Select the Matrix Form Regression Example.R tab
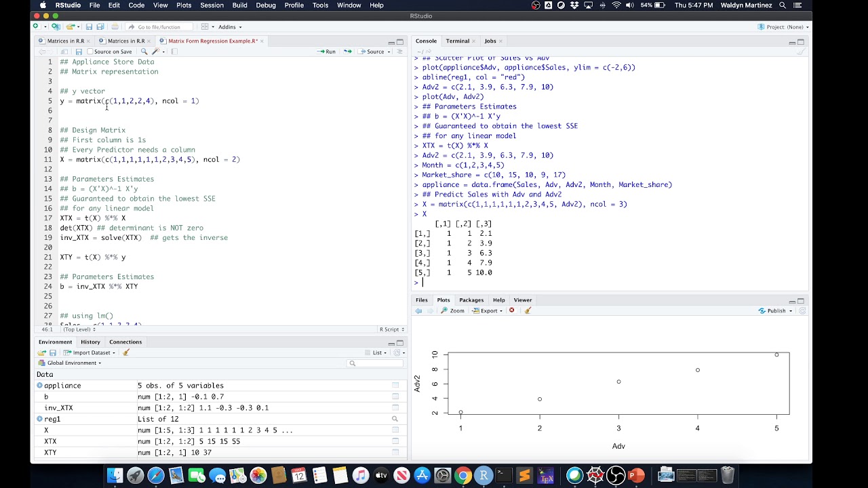 212,41
